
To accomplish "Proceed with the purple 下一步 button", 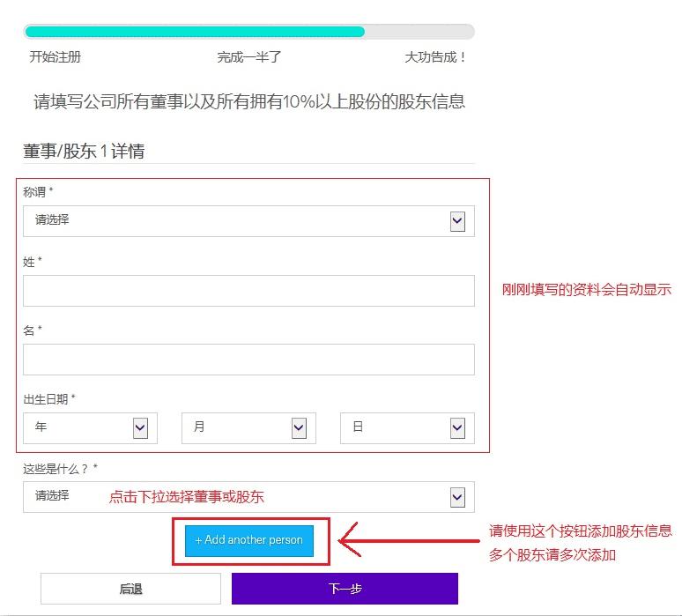I will 345,589.
